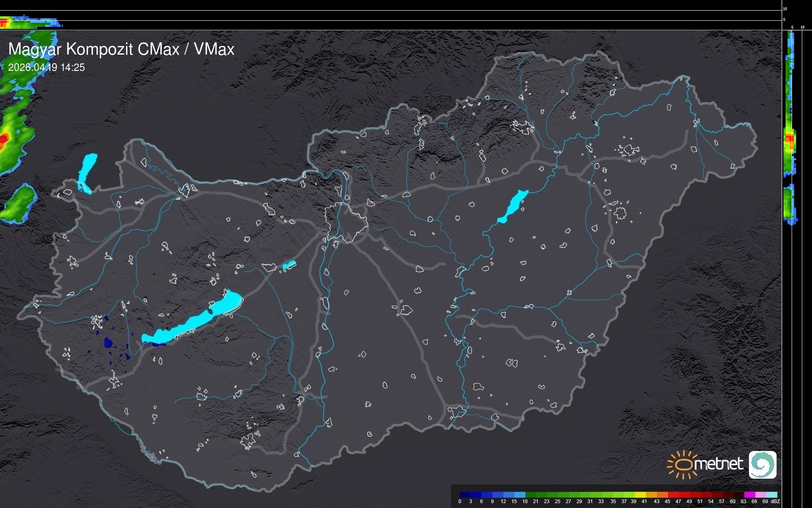Viewport: 812px width, 508px height.
Task: Click the large dark blue echo west of Balaton
Action: click(108, 343)
